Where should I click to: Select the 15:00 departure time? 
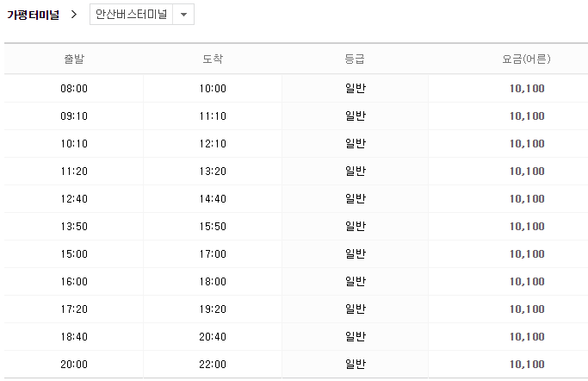(74, 254)
